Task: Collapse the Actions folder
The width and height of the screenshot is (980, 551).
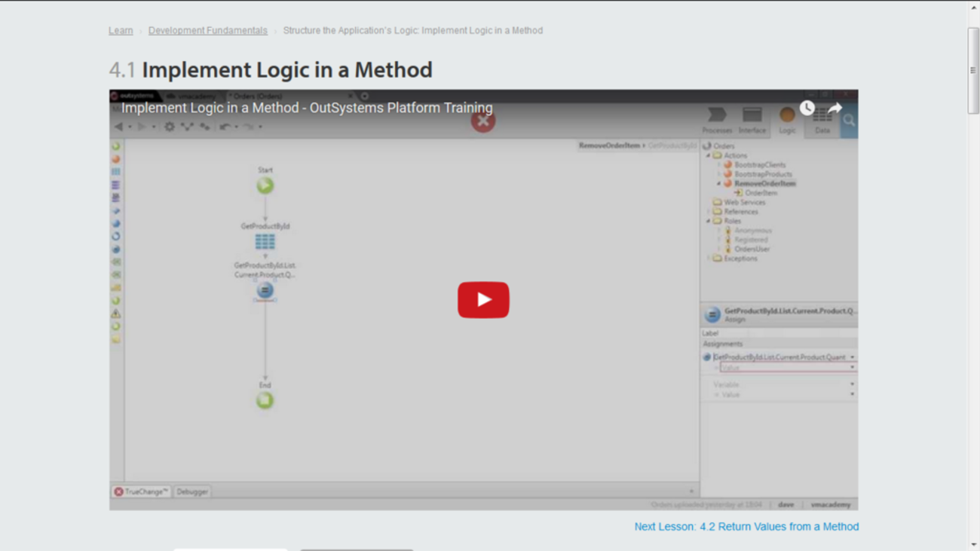Action: point(708,155)
